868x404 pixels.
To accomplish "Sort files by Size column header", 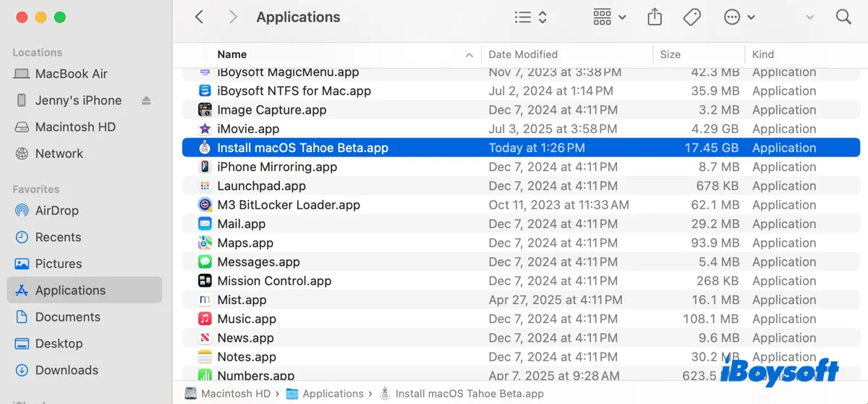I will pos(670,54).
